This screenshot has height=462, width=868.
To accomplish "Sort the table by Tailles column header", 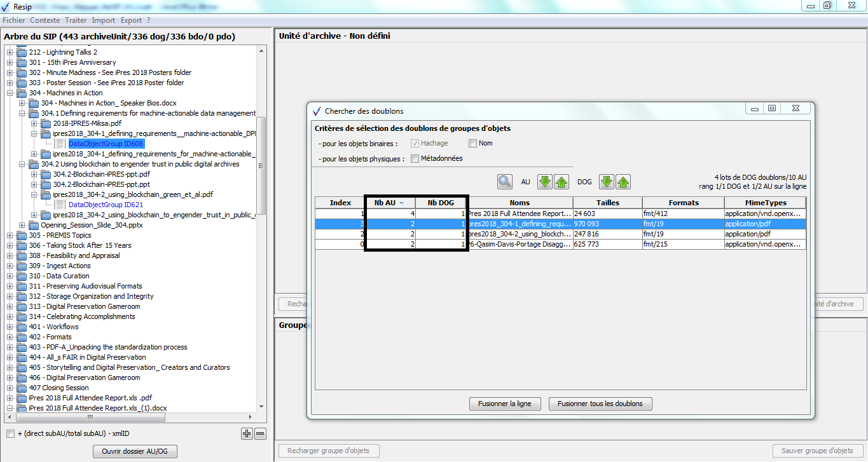I will click(607, 203).
